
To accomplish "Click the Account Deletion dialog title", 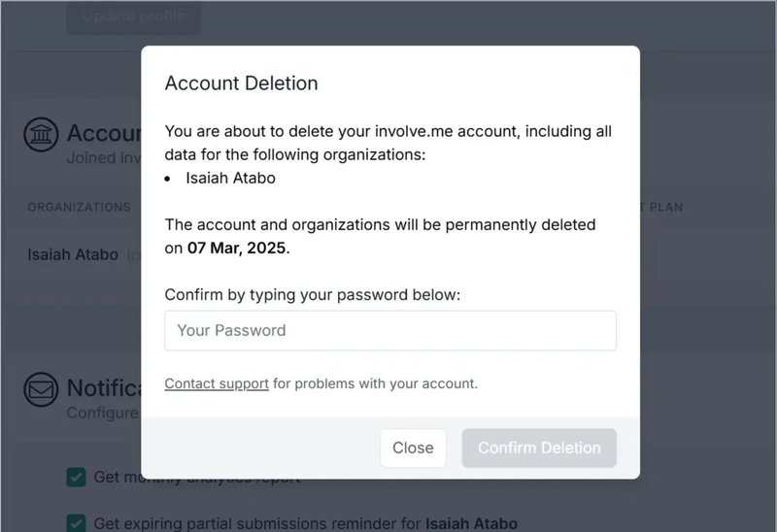I will [x=242, y=83].
